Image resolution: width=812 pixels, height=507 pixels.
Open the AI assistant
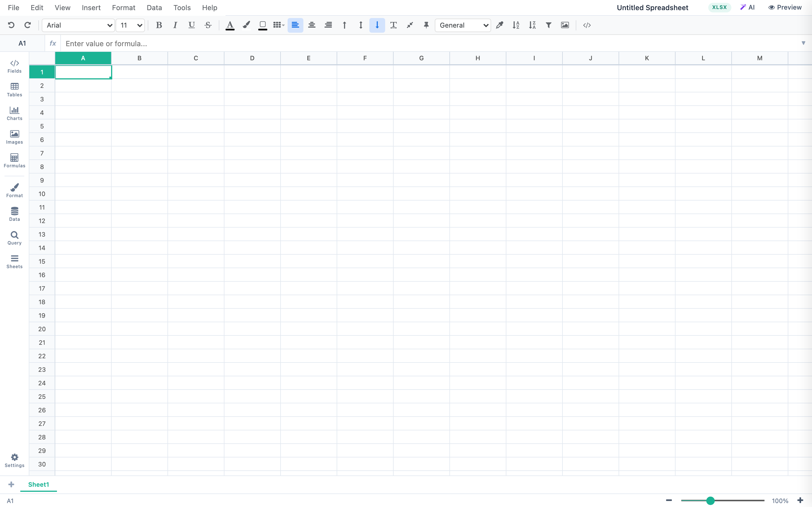(747, 7)
